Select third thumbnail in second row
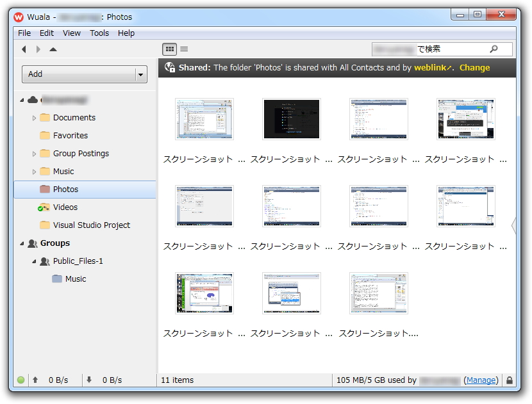The width and height of the screenshot is (532, 404). (x=379, y=206)
